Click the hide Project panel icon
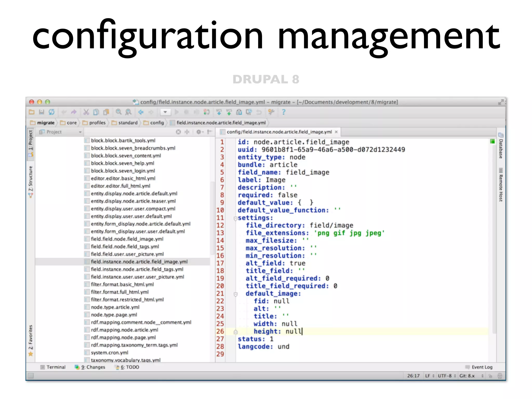 [210, 132]
